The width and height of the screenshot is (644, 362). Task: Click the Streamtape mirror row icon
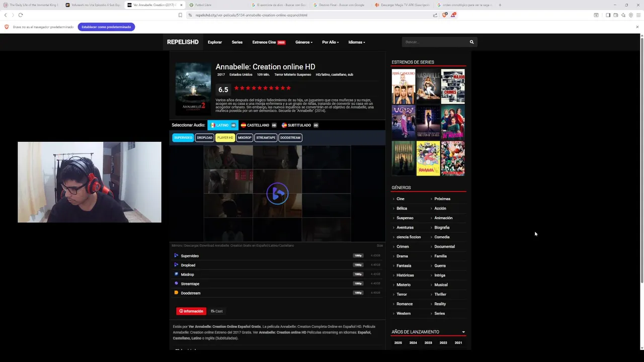pos(176,284)
